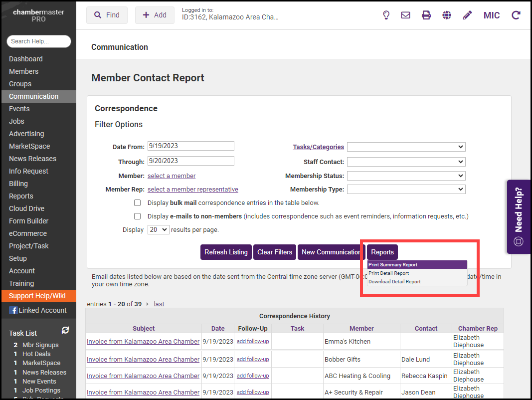Toggle display e-mails to non-members checkbox
532x400 pixels.
pyautogui.click(x=137, y=216)
